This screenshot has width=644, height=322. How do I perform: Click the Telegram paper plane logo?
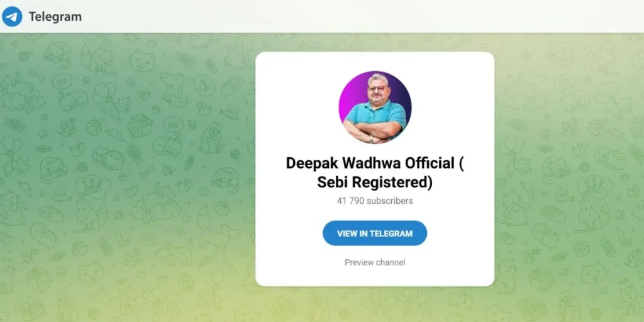pyautogui.click(x=12, y=16)
